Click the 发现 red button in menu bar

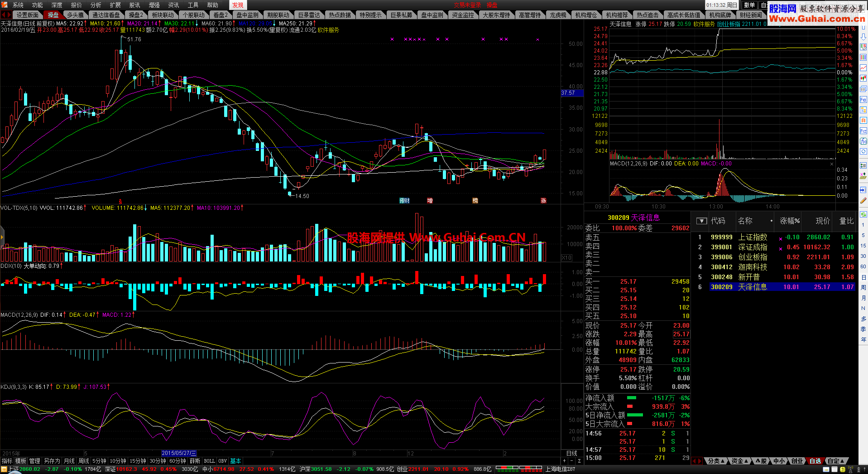[x=238, y=5]
